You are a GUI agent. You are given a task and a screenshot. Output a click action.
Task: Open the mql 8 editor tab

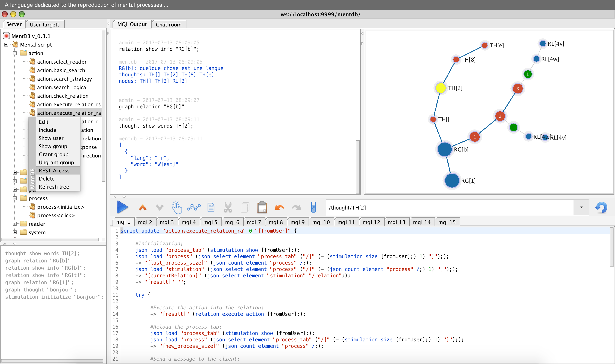(x=276, y=222)
